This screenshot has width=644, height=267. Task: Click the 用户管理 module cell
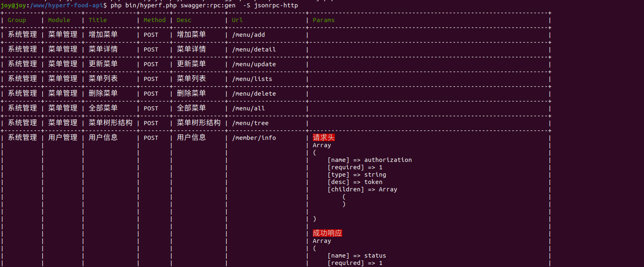(62, 138)
